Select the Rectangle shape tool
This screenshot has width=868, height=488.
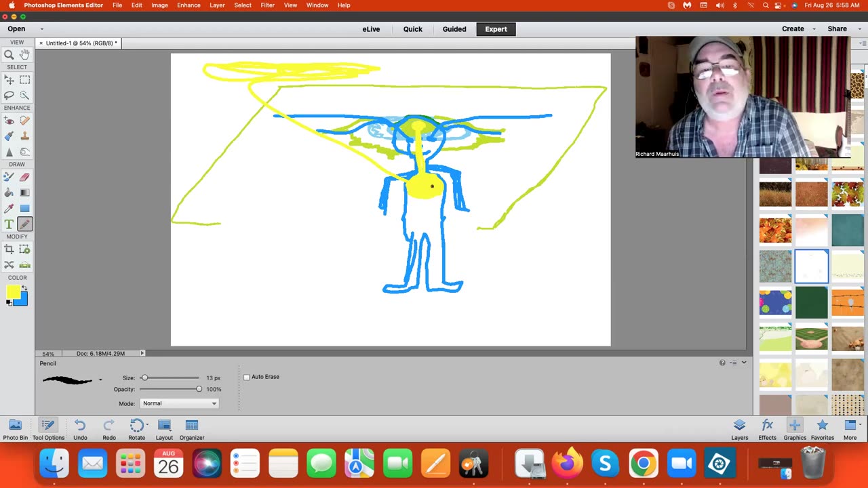(x=25, y=208)
